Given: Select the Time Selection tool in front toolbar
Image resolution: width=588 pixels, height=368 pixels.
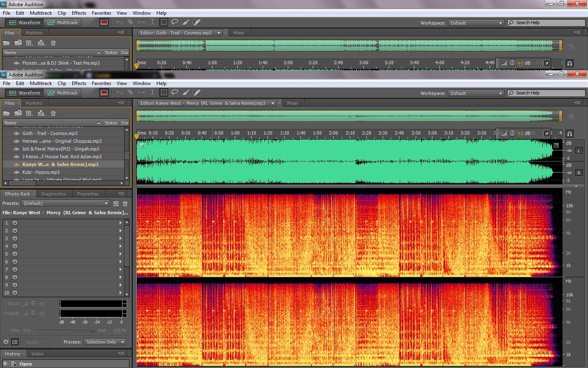Looking at the screenshot, I should [152, 93].
